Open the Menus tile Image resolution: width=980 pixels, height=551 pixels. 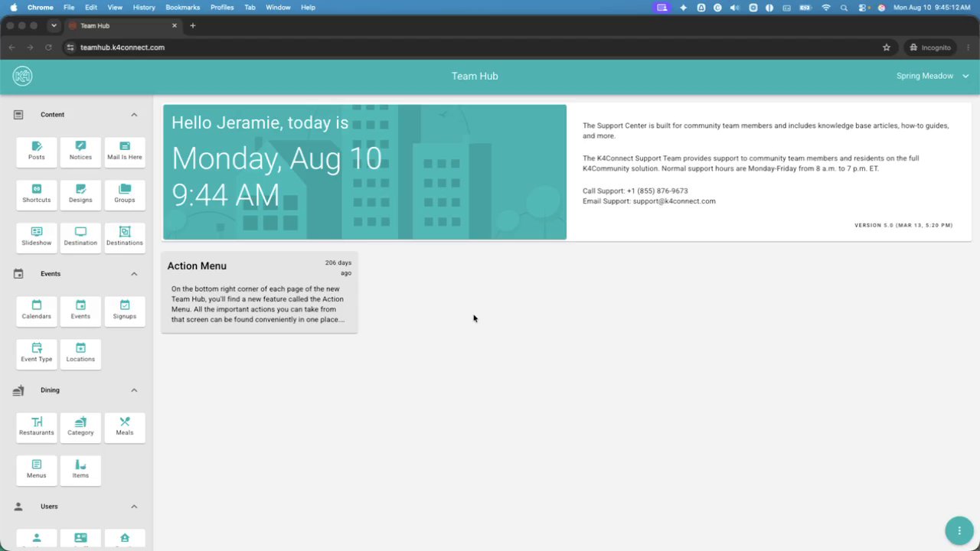37,470
